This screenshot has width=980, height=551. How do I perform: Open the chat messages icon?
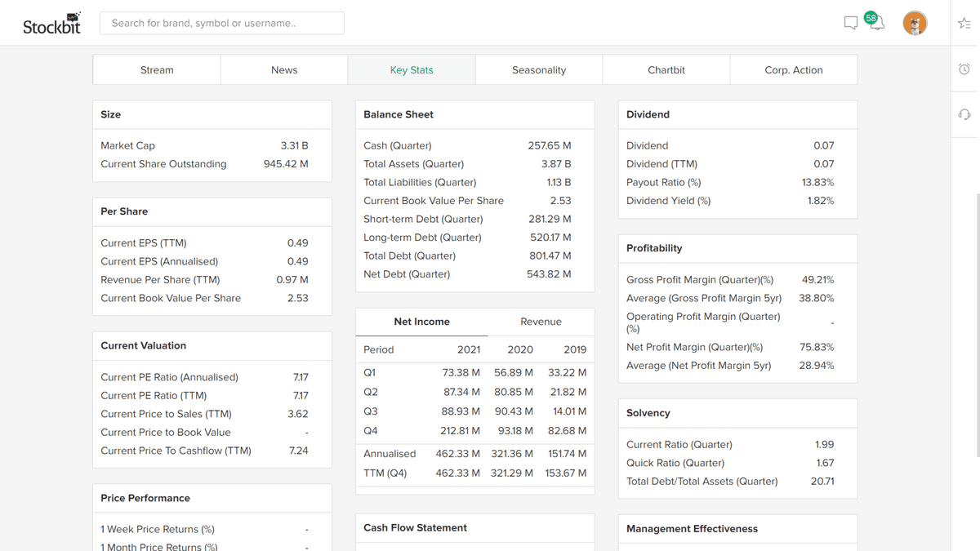(x=850, y=23)
